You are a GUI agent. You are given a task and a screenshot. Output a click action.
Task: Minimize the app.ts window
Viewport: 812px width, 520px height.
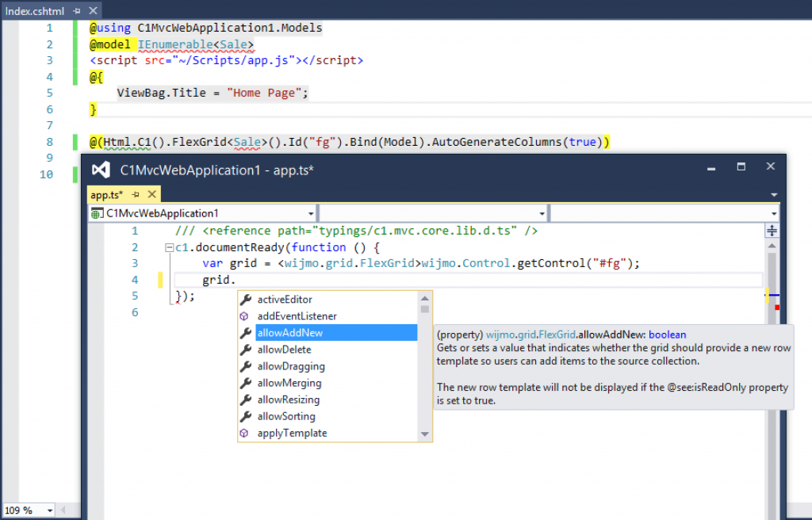coord(711,167)
